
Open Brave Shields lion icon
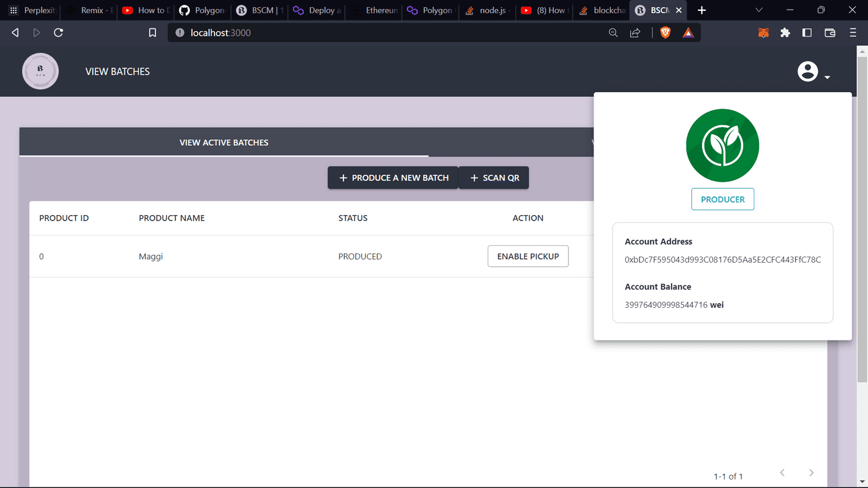[x=665, y=33]
